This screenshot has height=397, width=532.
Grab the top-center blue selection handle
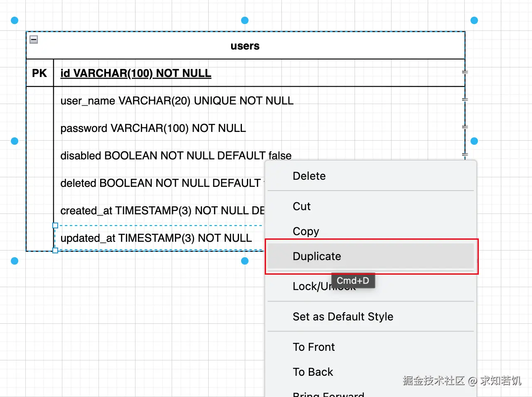[x=245, y=20]
